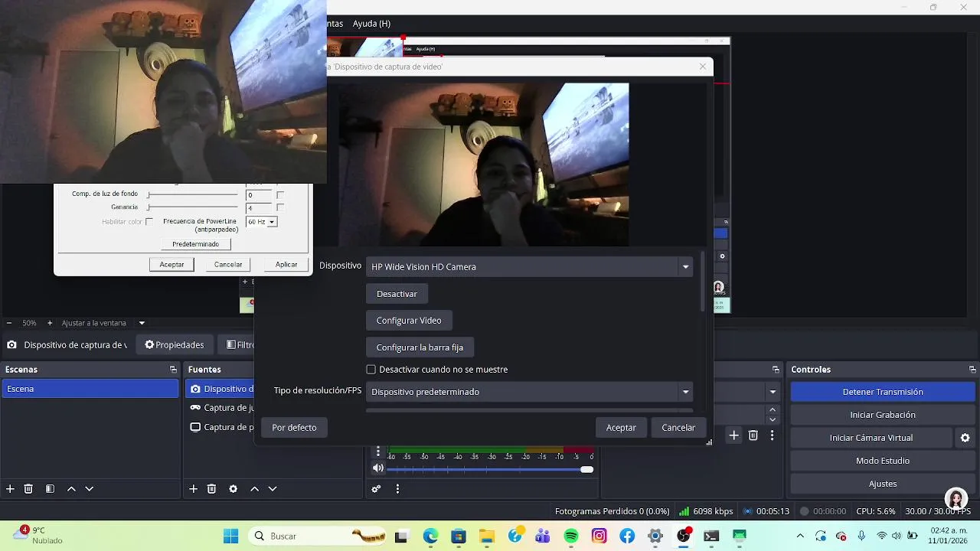Open Spotify from taskbar
This screenshot has height=551, width=980.
click(571, 536)
